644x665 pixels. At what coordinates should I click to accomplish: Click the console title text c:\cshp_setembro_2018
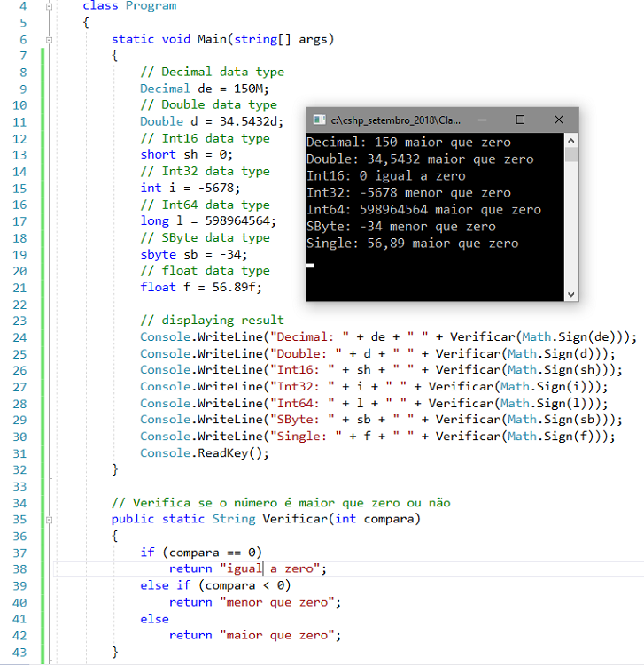click(x=395, y=120)
